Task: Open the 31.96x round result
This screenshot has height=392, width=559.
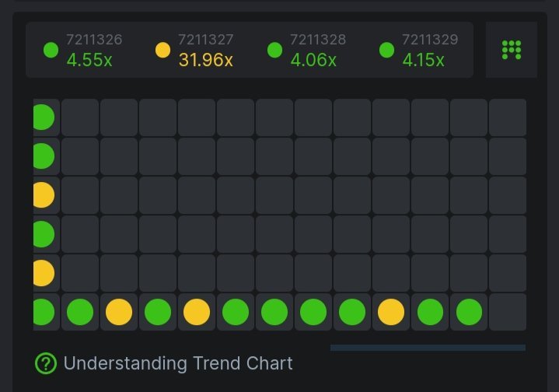Action: click(205, 60)
